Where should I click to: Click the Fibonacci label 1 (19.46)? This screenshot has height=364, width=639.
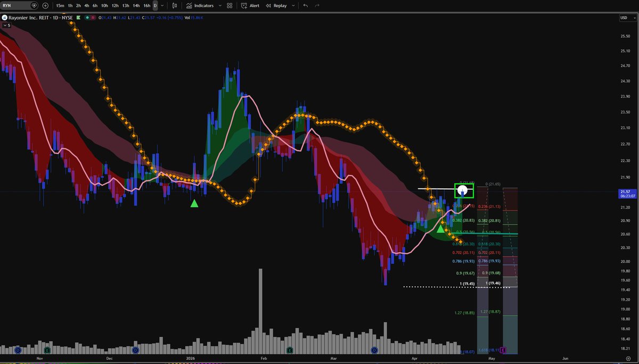pos(493,284)
